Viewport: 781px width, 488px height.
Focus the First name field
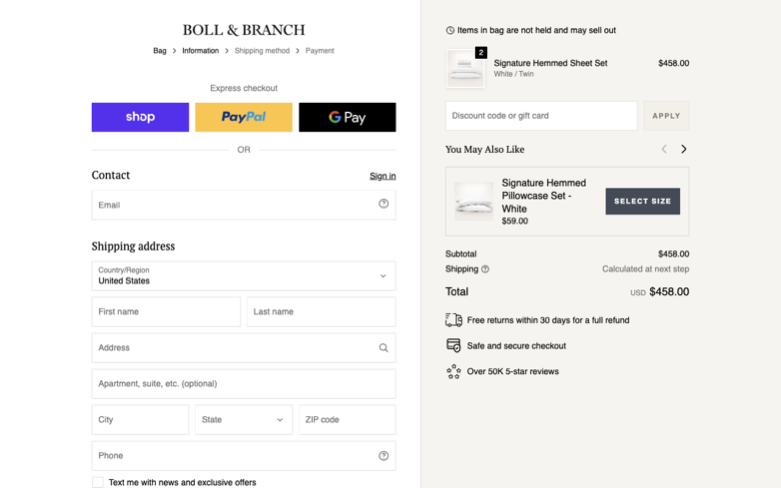[x=166, y=312]
